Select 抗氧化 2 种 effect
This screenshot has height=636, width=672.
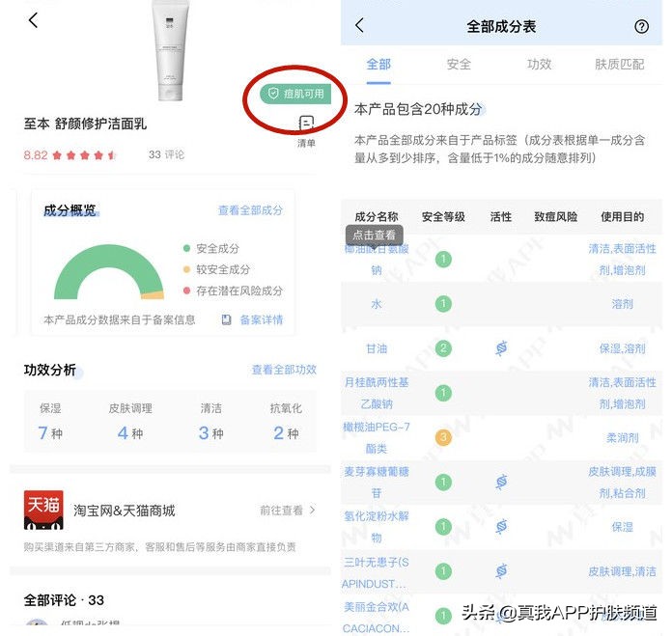[x=286, y=421]
